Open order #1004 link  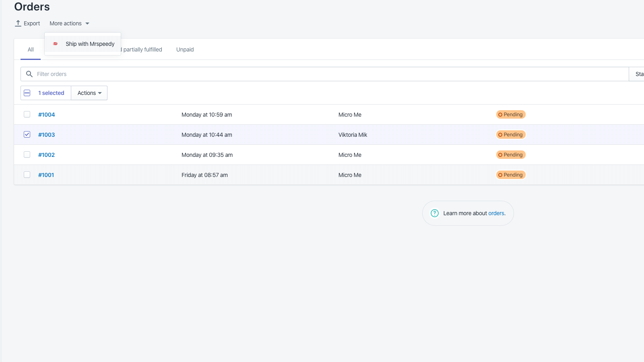(47, 115)
